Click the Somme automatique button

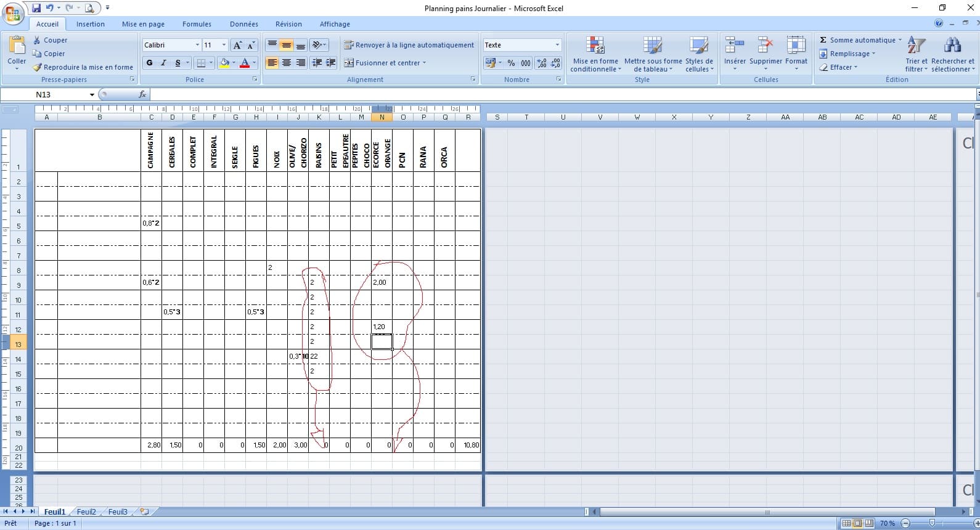[x=857, y=40]
